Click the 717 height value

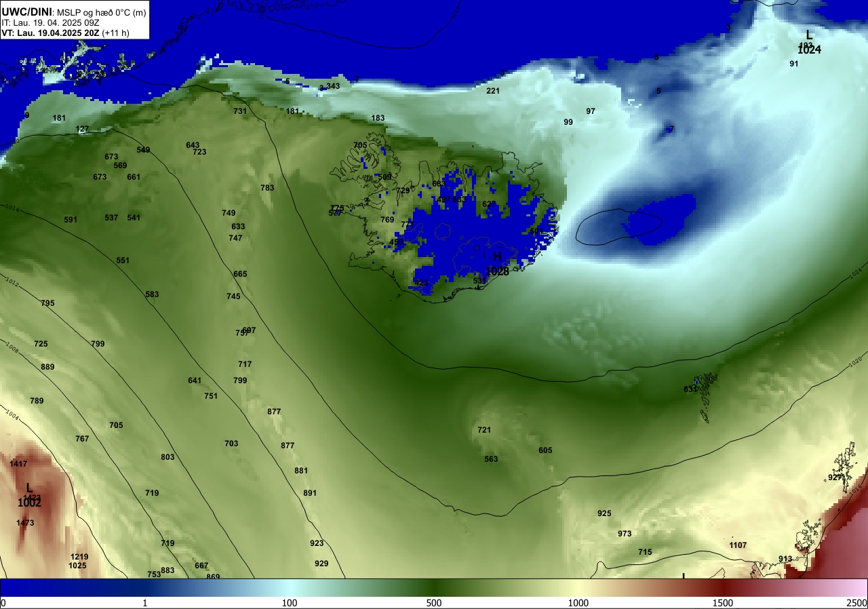click(245, 364)
